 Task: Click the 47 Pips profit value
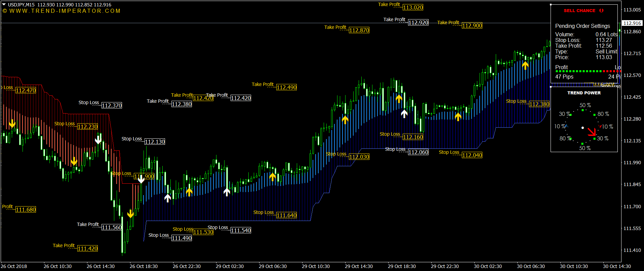click(x=564, y=77)
